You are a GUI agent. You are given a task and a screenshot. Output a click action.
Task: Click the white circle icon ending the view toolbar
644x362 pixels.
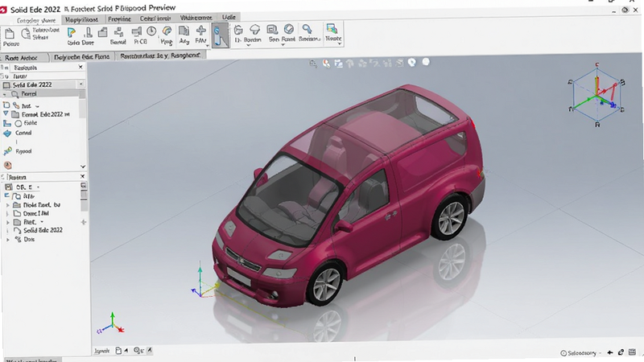[x=426, y=62]
